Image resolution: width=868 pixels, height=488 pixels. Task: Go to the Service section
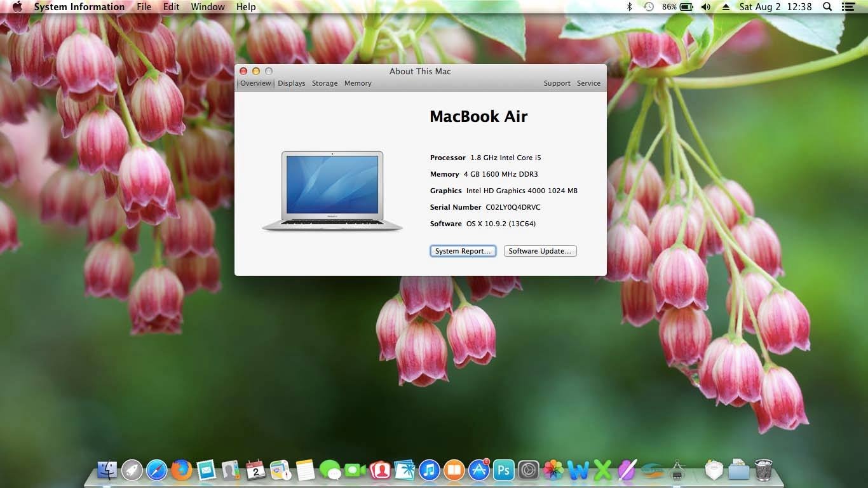click(588, 83)
